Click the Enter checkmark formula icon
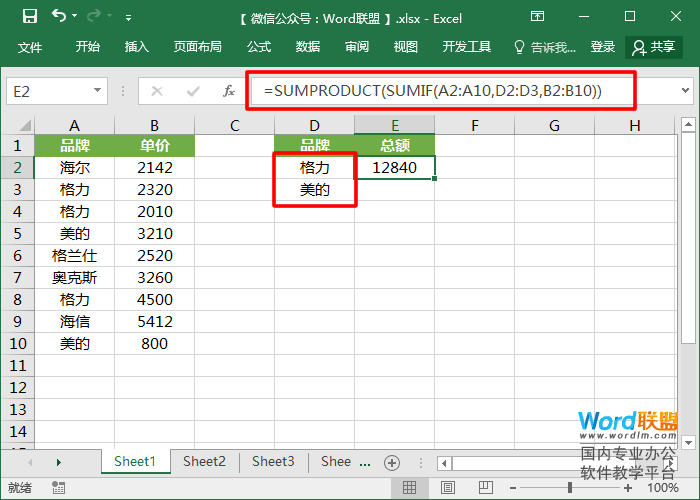This screenshot has width=700, height=500. tap(193, 92)
